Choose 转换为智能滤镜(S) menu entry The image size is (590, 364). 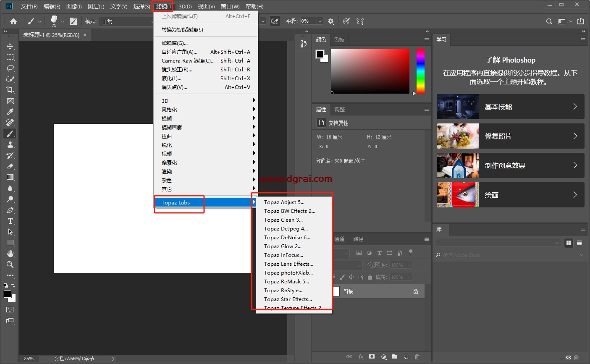tap(206, 29)
